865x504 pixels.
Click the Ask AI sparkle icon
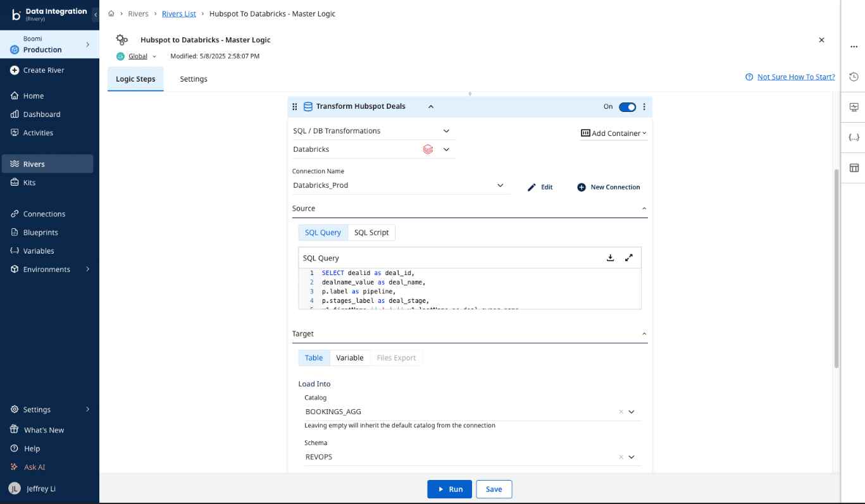(x=15, y=467)
